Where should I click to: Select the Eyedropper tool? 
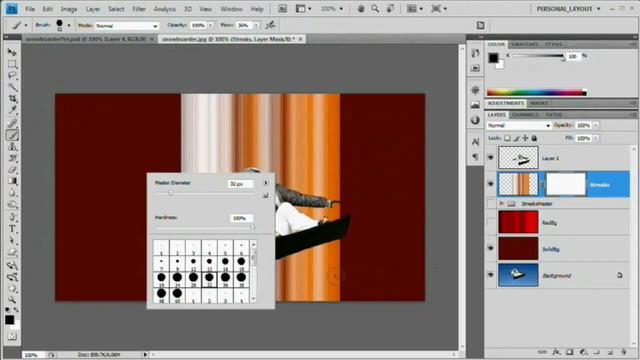[12, 110]
